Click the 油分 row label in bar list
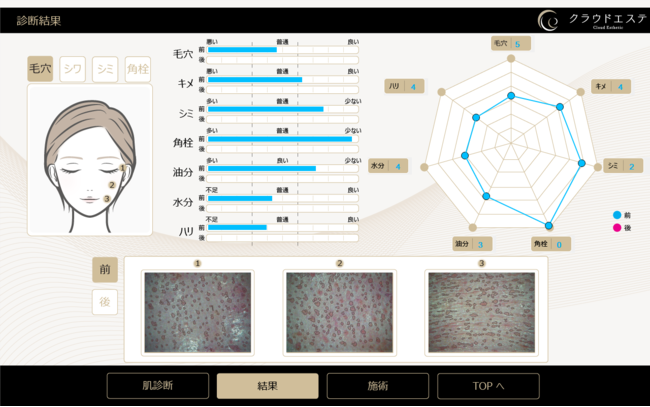The height and width of the screenshot is (407, 650). (x=183, y=172)
